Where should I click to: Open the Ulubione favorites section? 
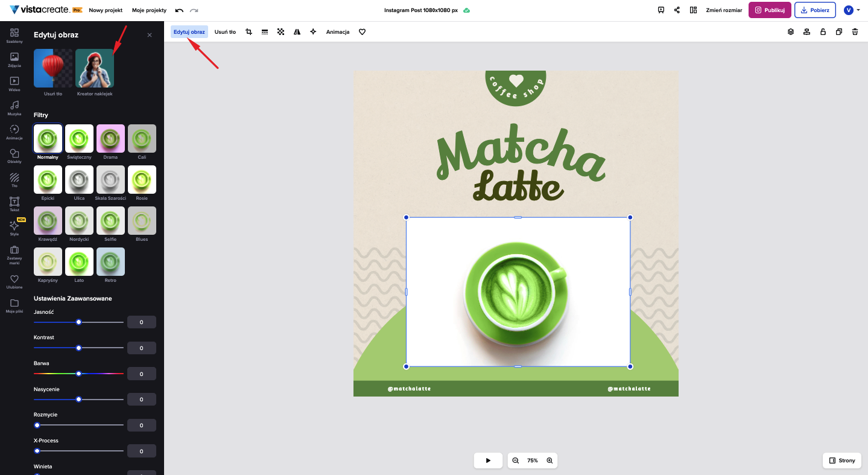click(14, 281)
